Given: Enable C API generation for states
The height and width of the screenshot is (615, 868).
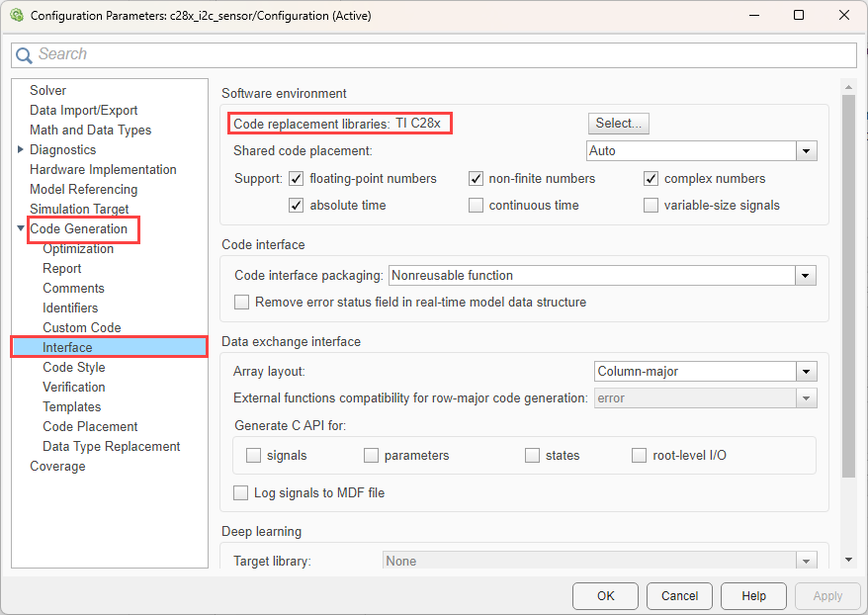Looking at the screenshot, I should (532, 455).
